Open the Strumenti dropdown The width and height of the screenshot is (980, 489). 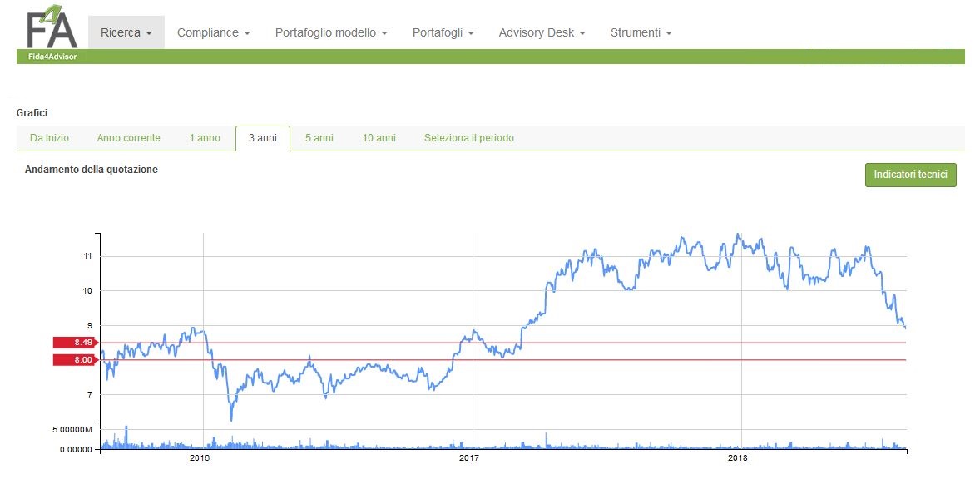click(640, 32)
